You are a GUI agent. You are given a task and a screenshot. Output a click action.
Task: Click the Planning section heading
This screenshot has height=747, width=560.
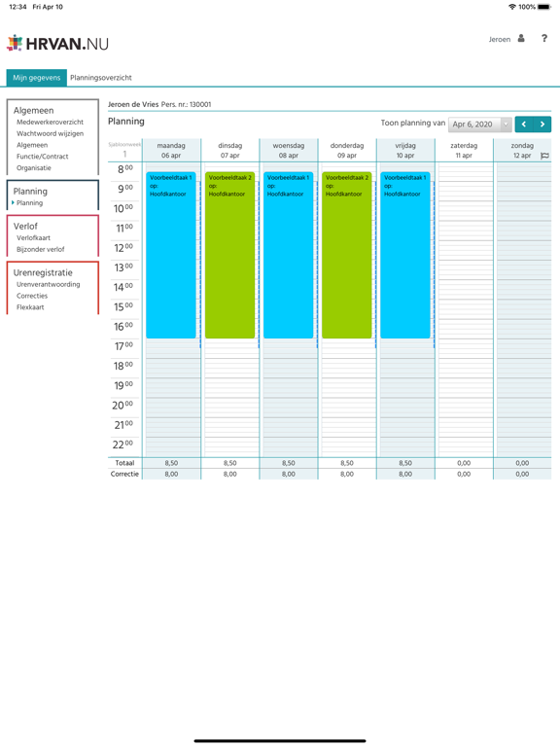pos(30,191)
